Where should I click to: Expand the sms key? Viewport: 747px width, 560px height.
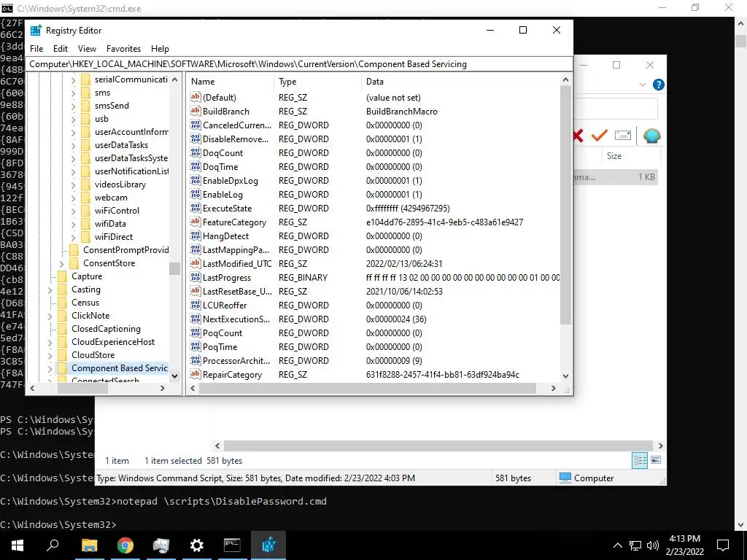point(74,93)
